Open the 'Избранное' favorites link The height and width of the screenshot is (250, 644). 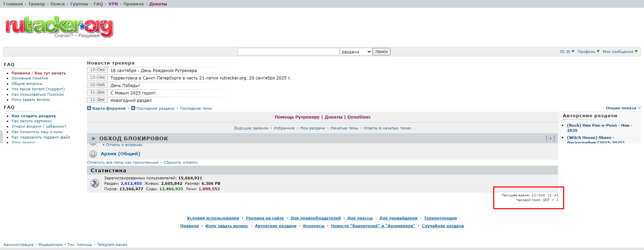(284, 128)
